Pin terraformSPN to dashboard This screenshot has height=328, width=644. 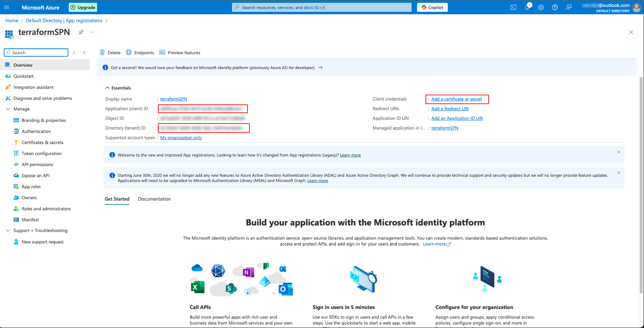[81, 32]
